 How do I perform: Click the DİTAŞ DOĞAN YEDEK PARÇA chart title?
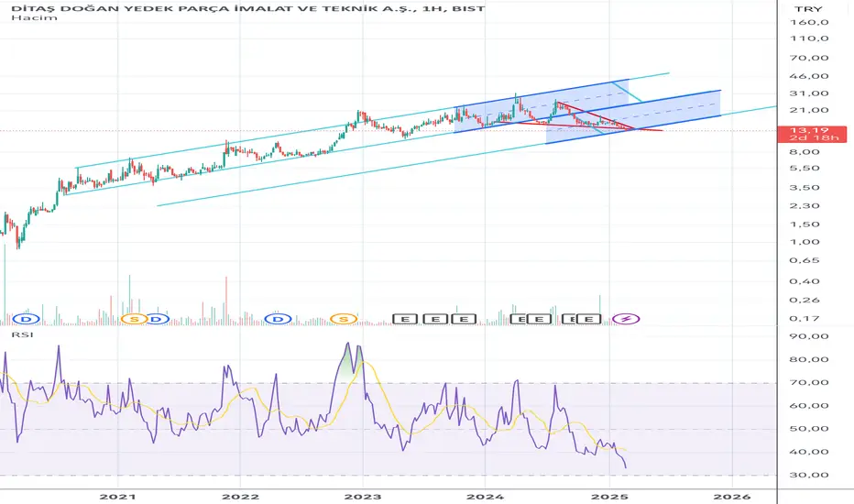tap(247, 7)
